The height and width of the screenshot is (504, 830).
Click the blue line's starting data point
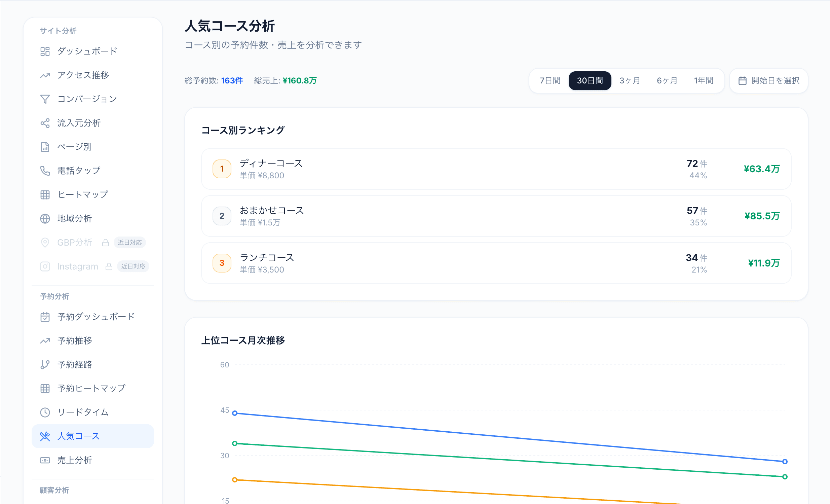tap(235, 413)
